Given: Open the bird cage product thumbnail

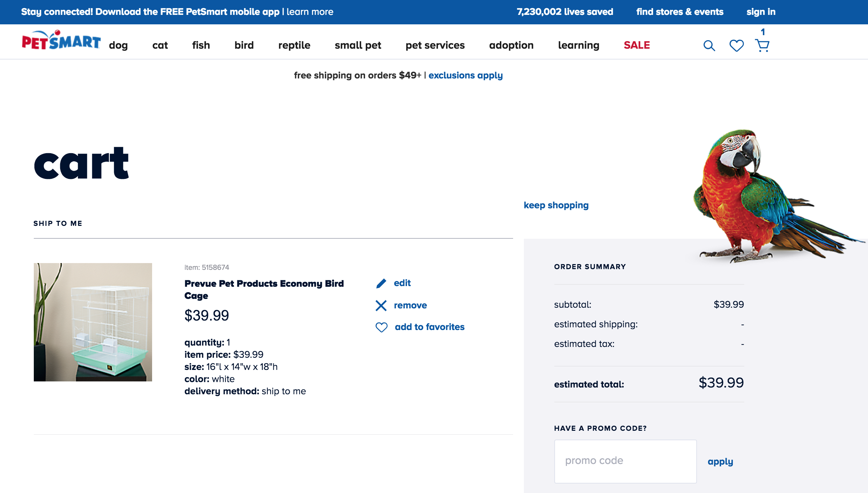Looking at the screenshot, I should tap(93, 322).
